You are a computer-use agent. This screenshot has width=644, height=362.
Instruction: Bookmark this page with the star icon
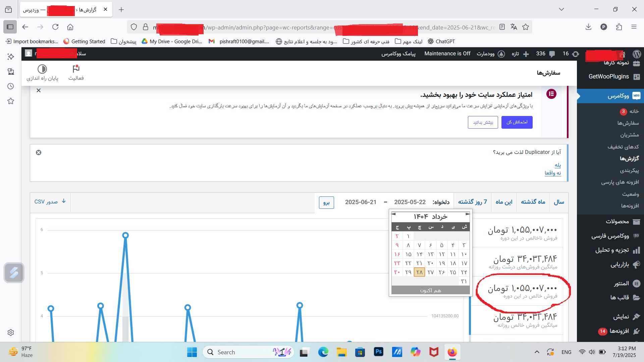(526, 27)
